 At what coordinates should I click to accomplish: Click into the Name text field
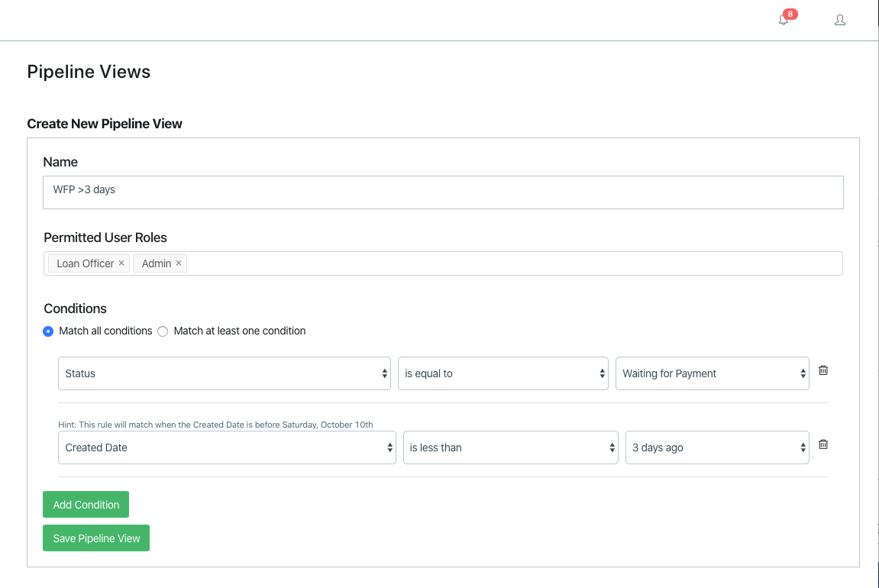[x=443, y=192]
